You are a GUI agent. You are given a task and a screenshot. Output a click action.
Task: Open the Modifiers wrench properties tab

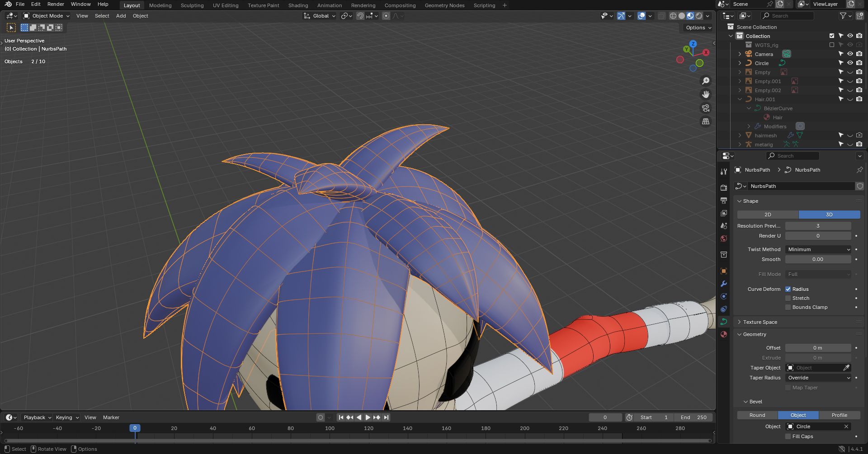point(724,284)
